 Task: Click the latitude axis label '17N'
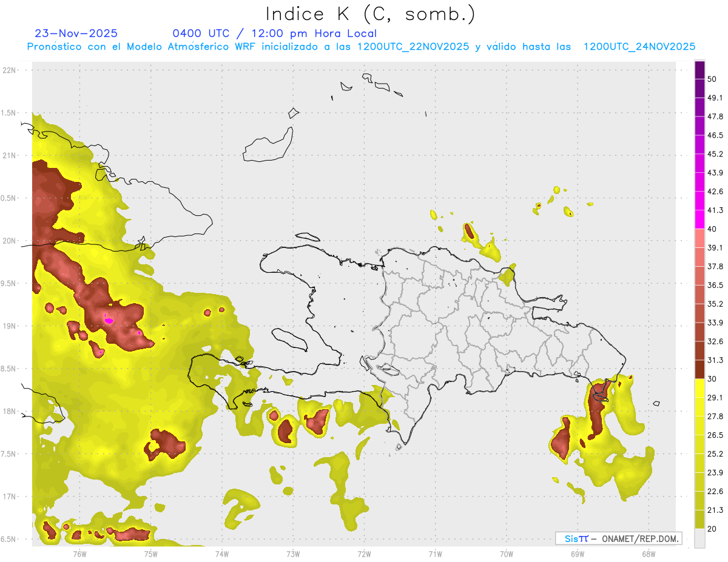tap(10, 497)
